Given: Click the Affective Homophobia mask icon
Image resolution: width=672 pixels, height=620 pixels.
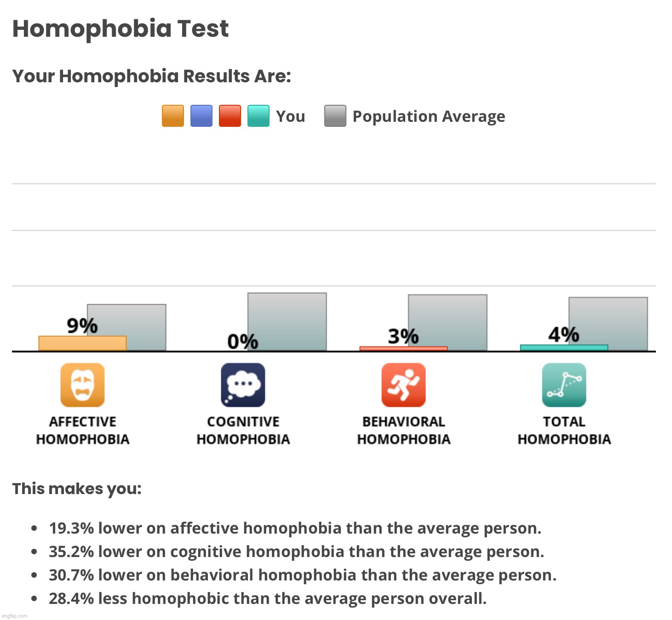Looking at the screenshot, I should [82, 385].
